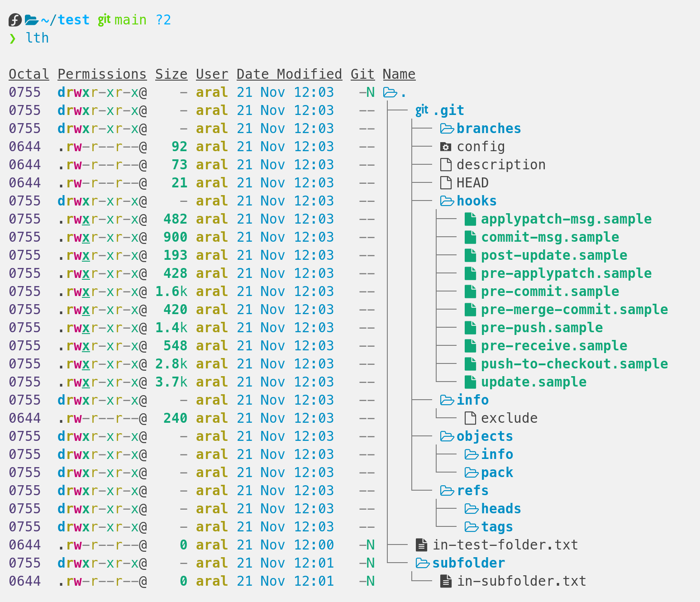
Task: Click the Date Modified column header
Action: pyautogui.click(x=289, y=74)
